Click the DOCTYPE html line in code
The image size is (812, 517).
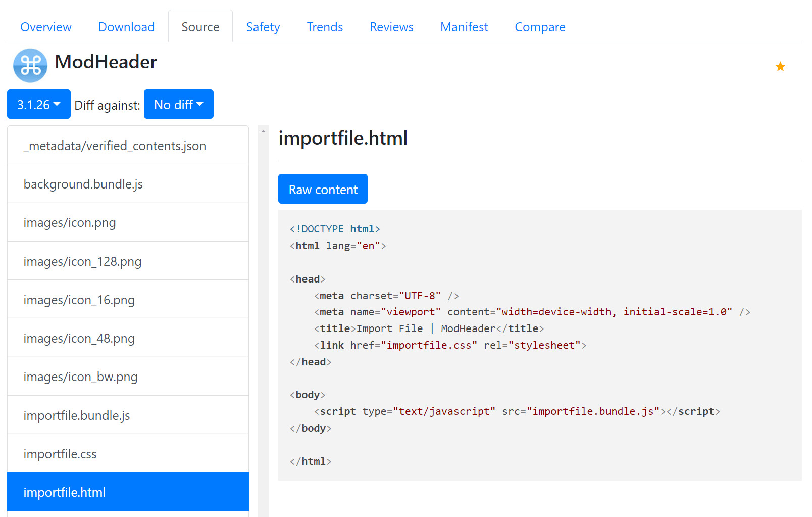[335, 229]
